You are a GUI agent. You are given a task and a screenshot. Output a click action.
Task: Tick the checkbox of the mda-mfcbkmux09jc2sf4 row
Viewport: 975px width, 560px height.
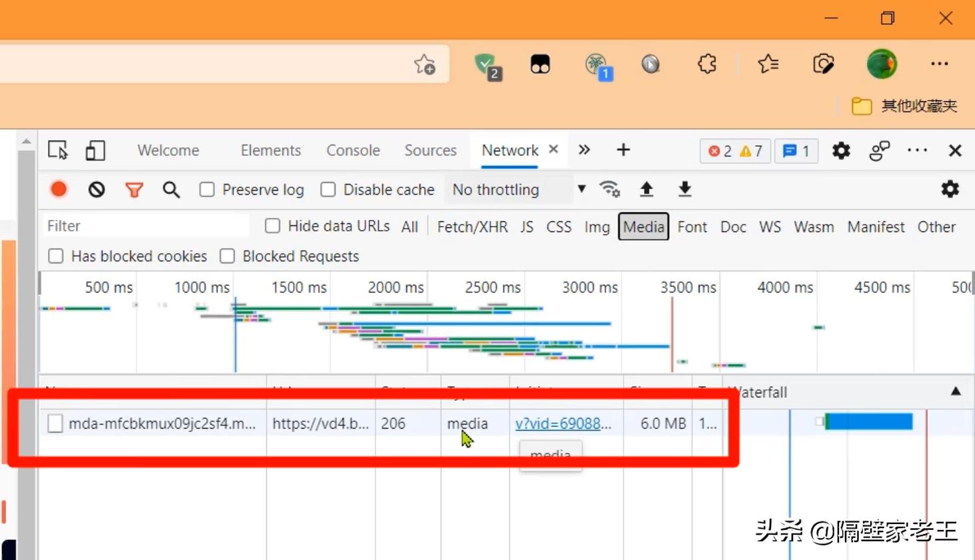tap(55, 423)
